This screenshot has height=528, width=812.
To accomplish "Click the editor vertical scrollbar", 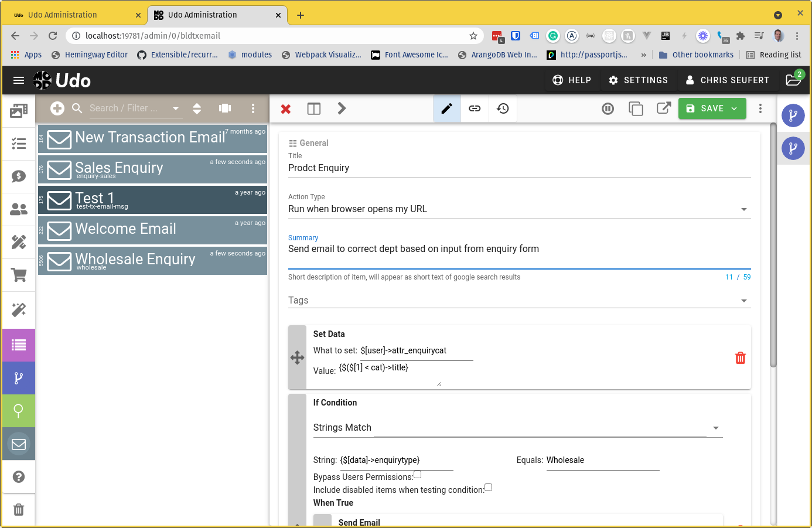I will [x=773, y=245].
